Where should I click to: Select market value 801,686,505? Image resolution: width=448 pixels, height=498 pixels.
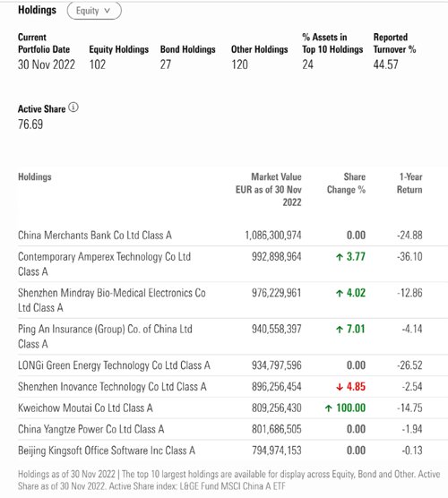(277, 429)
